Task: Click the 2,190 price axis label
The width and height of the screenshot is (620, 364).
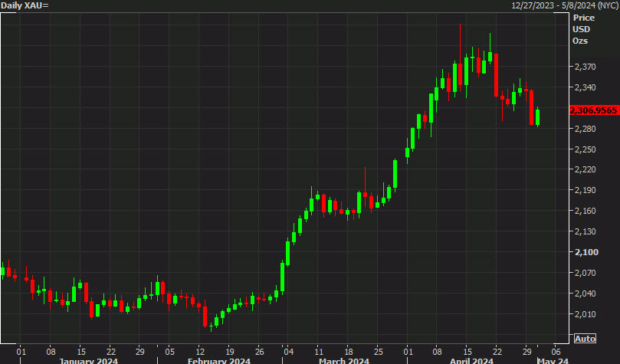Action: click(585, 190)
